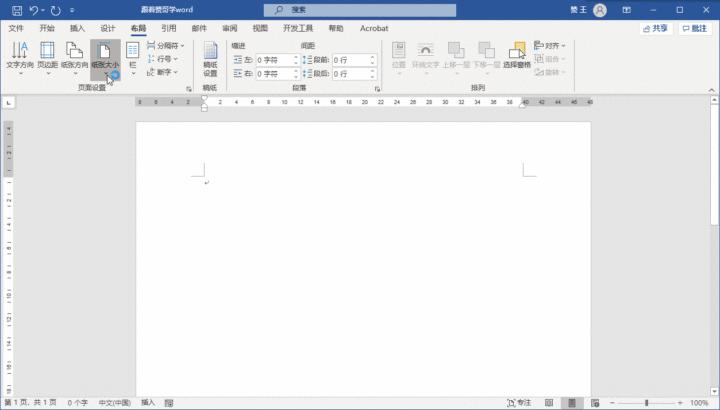Switch to the 邮件 Mailings tab
The height and width of the screenshot is (410, 720).
199,28
